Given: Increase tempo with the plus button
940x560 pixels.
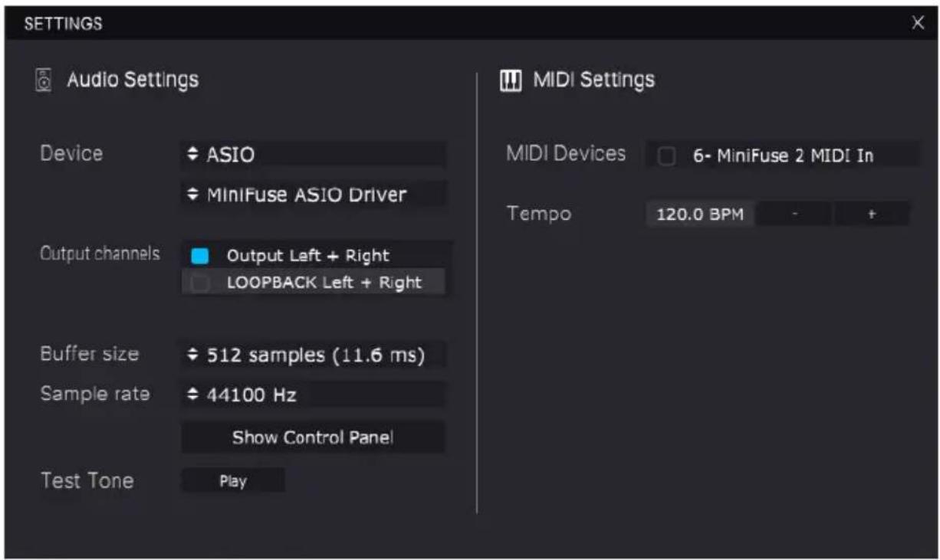Looking at the screenshot, I should pos(872,215).
